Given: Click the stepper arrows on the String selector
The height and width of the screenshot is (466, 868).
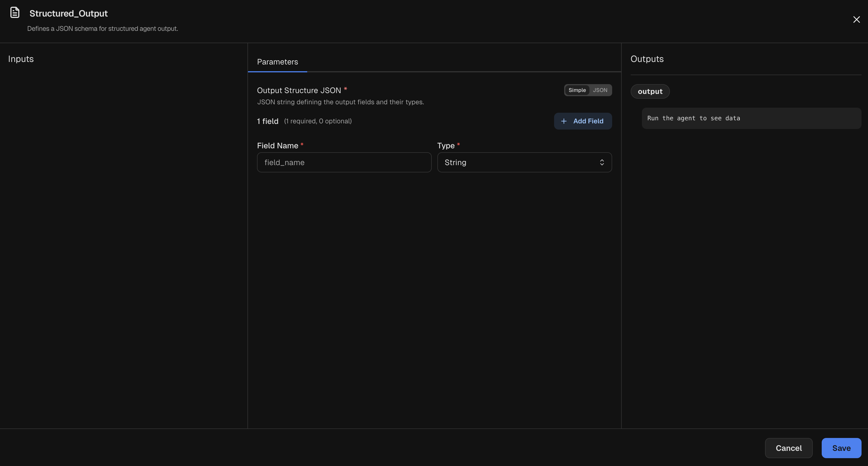Looking at the screenshot, I should tap(602, 162).
